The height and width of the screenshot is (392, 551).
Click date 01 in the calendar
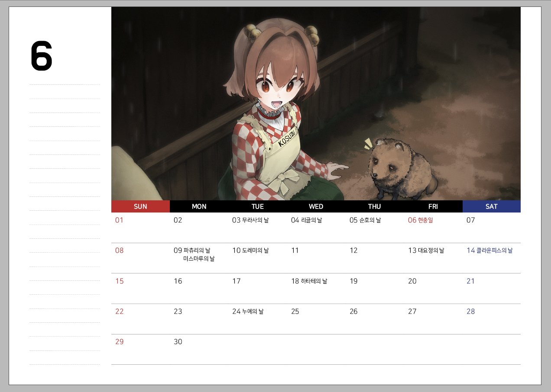pyautogui.click(x=119, y=220)
